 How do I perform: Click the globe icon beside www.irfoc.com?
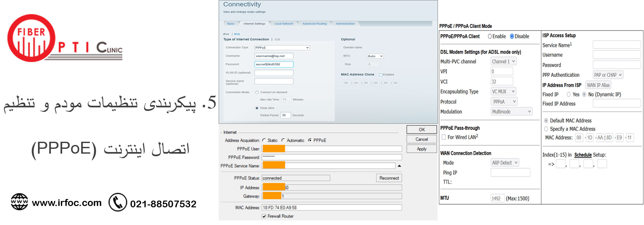[19, 202]
